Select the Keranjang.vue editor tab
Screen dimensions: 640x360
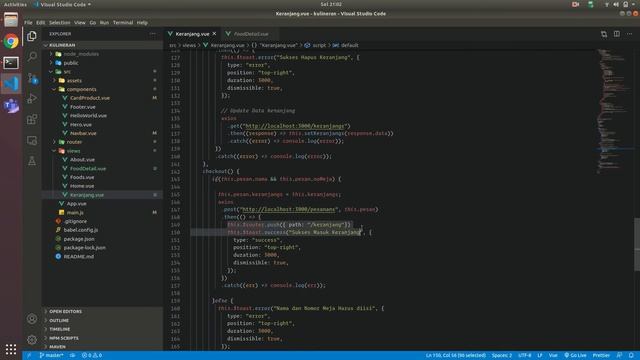pyautogui.click(x=192, y=34)
